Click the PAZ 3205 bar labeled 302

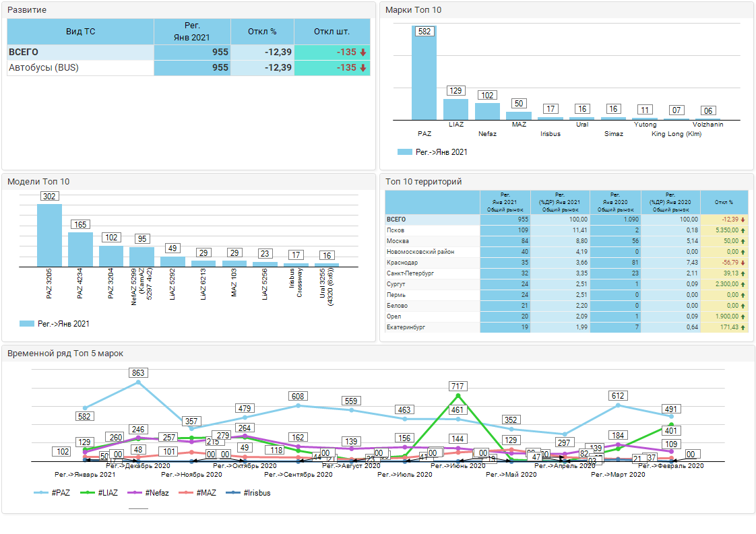(x=49, y=235)
